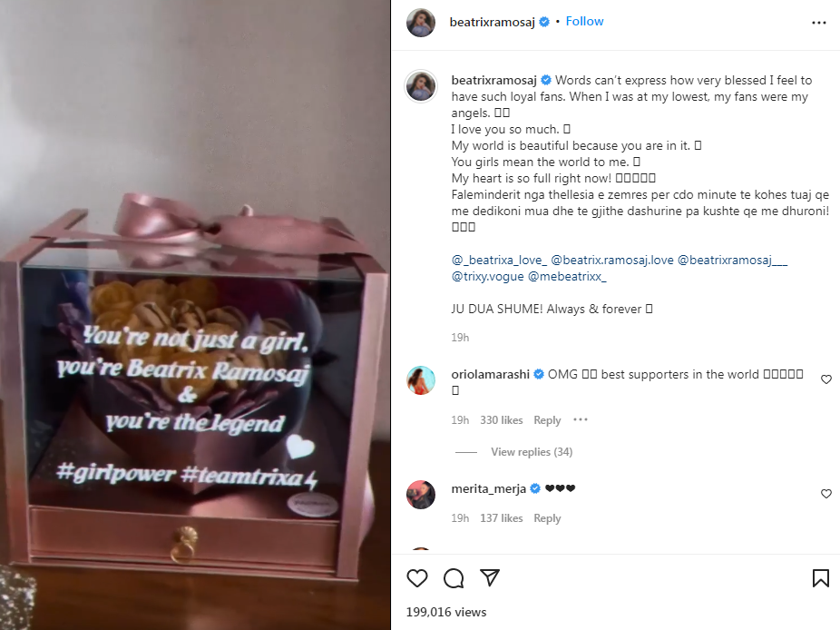Like the post with the heart icon
This screenshot has width=840, height=630.
(416, 578)
